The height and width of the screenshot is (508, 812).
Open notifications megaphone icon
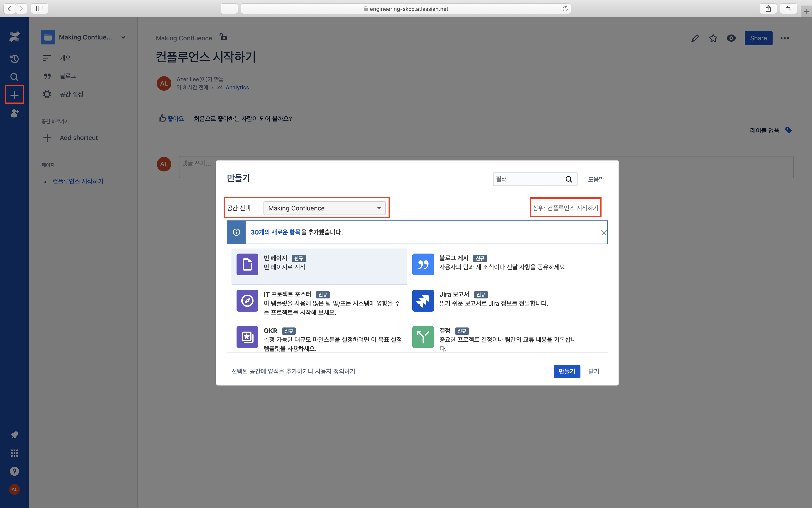click(x=14, y=435)
